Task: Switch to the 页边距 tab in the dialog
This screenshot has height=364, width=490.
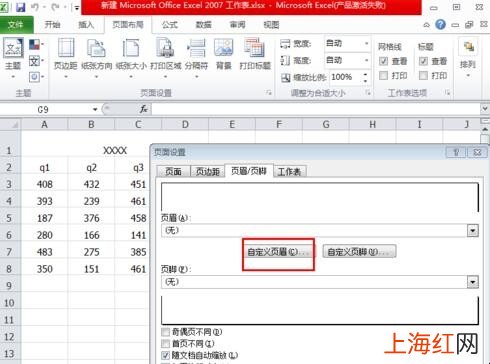Action: point(207,171)
